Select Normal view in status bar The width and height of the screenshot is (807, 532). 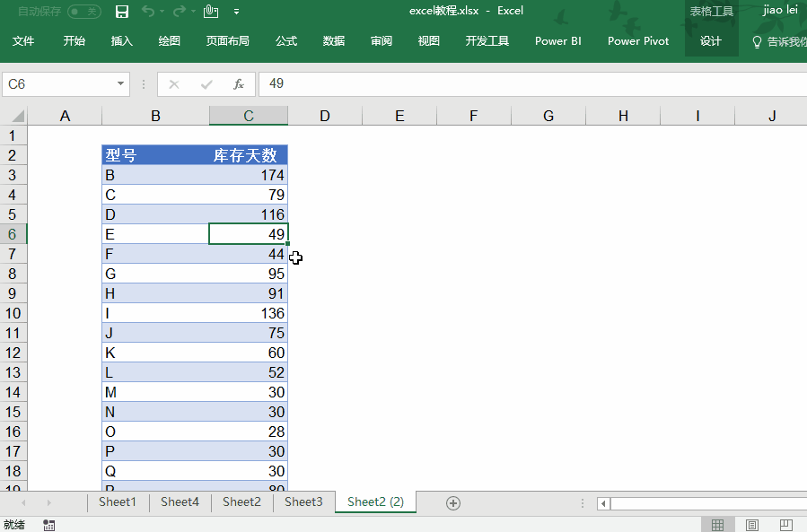click(x=718, y=525)
